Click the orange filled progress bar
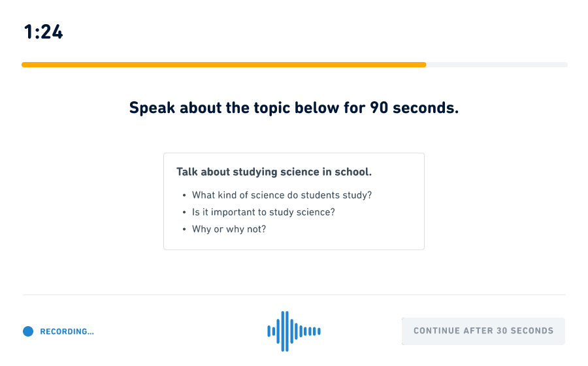Viewport: 588px width, 366px height. point(224,65)
